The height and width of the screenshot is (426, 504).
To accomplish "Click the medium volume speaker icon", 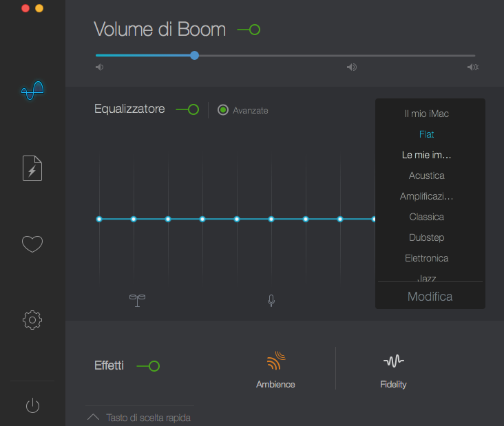I will click(352, 67).
